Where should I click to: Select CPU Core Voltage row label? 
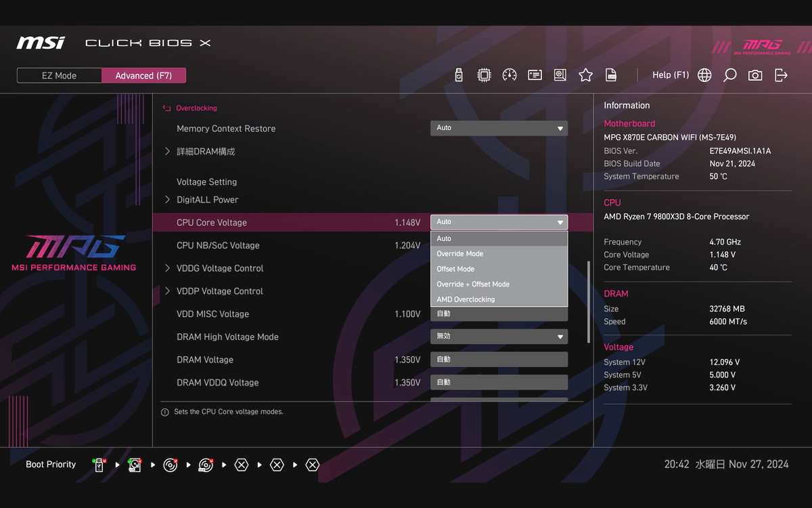click(212, 223)
